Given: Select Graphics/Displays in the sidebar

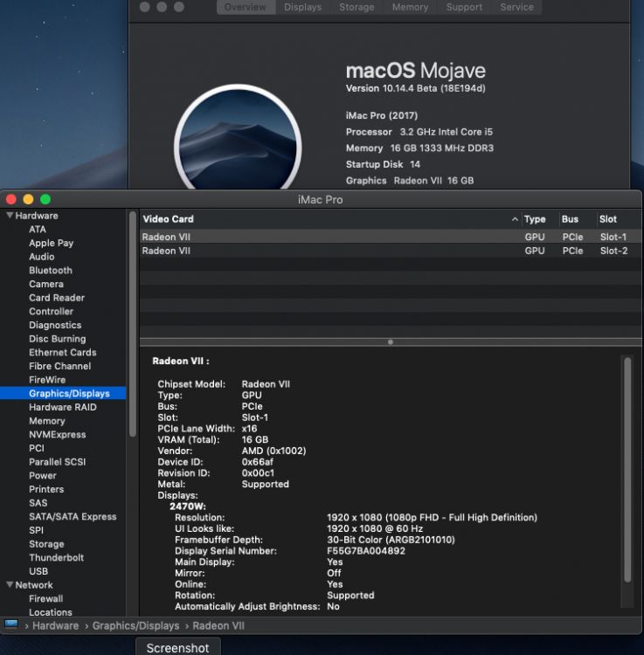Looking at the screenshot, I should click(x=63, y=394).
